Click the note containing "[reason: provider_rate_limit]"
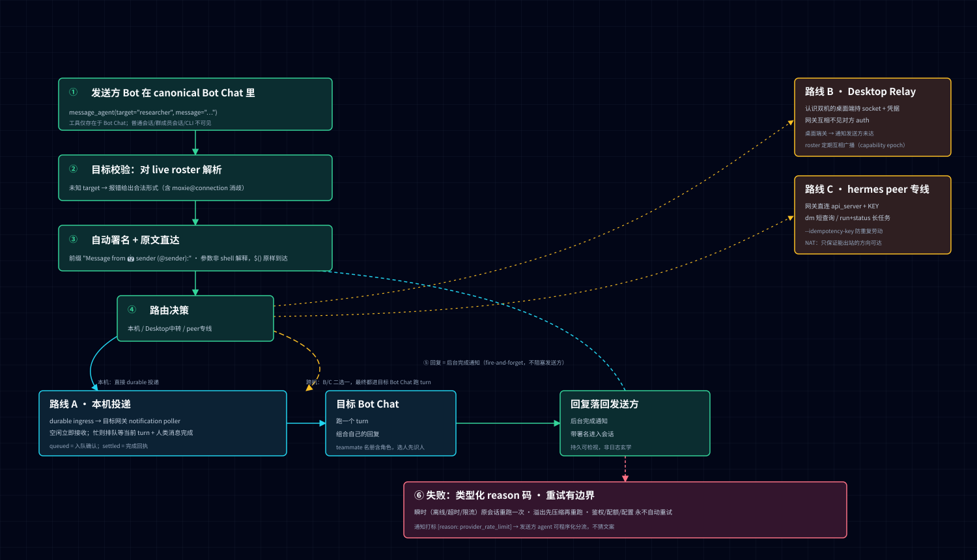This screenshot has width=977, height=560. pyautogui.click(x=514, y=527)
